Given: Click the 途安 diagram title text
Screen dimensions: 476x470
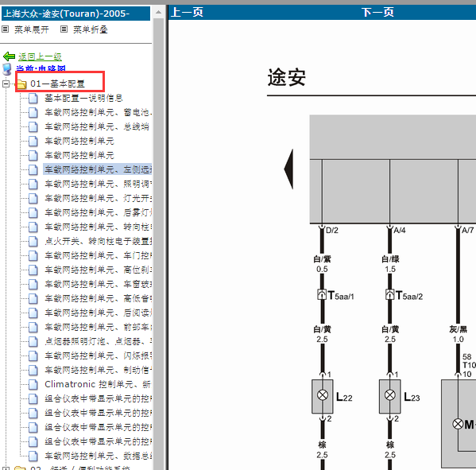Looking at the screenshot, I should [x=287, y=77].
